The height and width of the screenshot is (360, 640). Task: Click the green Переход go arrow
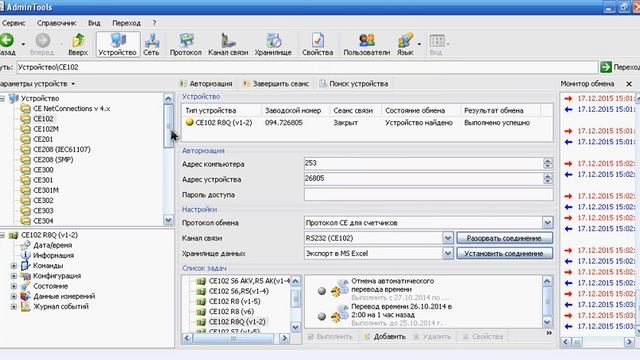tap(606, 67)
